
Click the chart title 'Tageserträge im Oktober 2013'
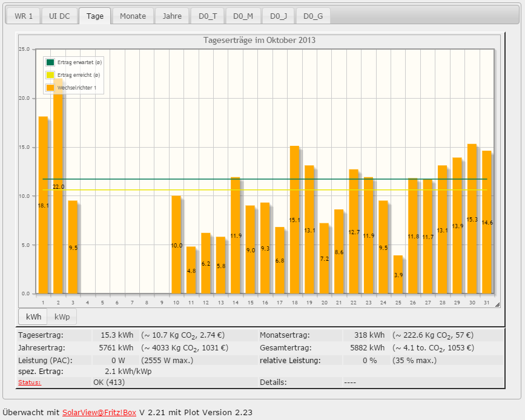click(x=260, y=40)
